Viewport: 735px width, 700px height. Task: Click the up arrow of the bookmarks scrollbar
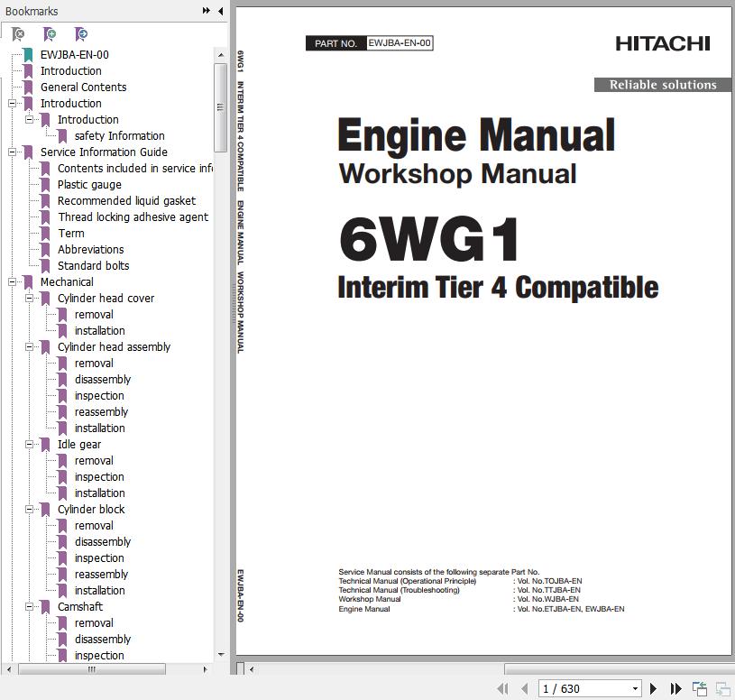tap(220, 55)
